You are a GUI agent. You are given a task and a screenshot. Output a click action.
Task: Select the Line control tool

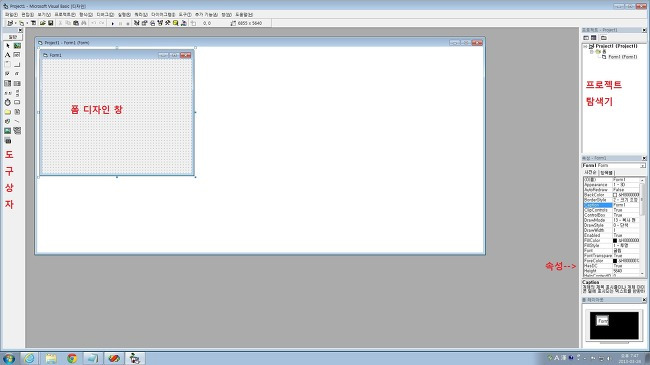click(x=17, y=121)
